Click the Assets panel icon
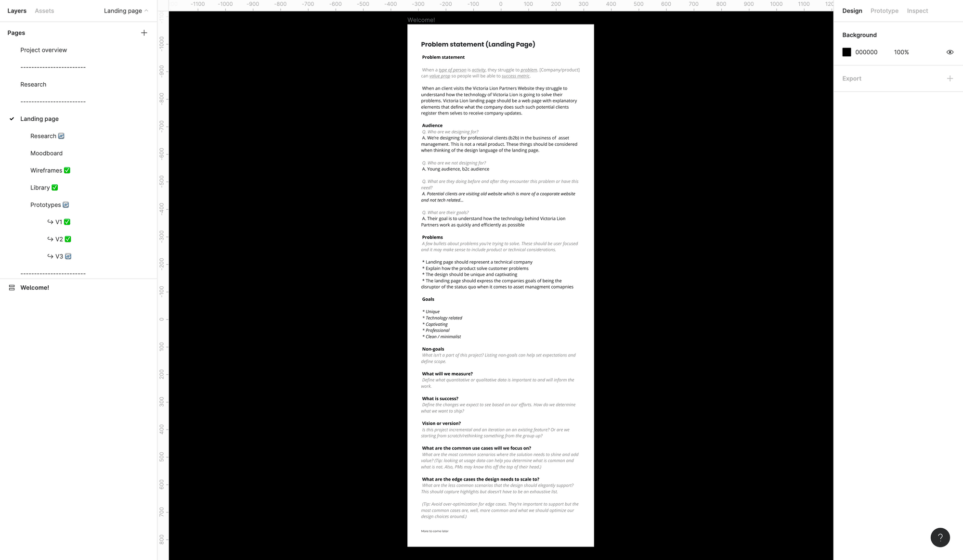 (43, 11)
